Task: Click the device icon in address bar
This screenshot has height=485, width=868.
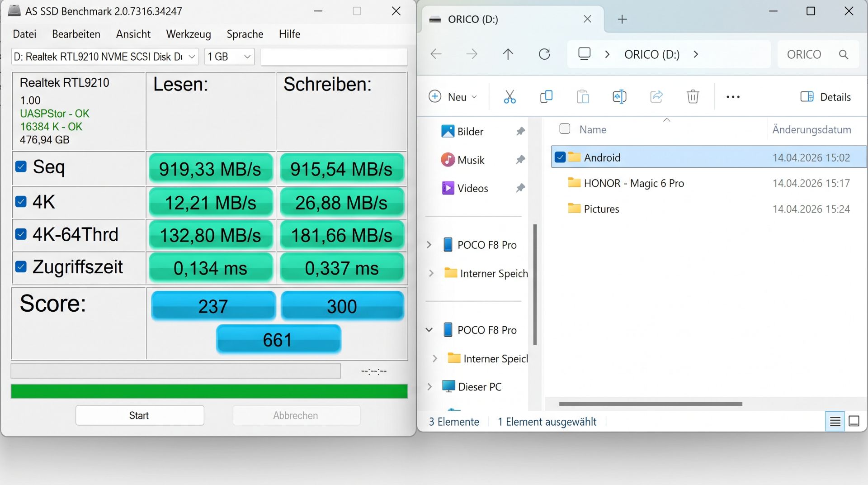Action: pyautogui.click(x=584, y=54)
